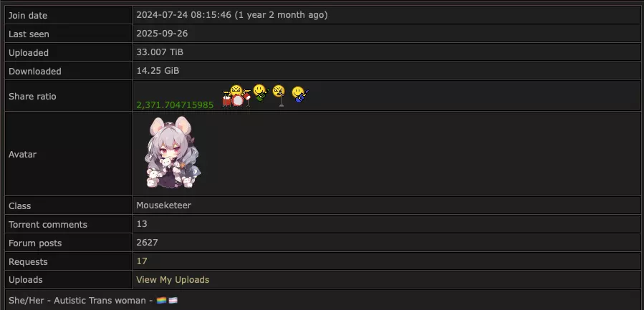Click the Join date value text
The width and height of the screenshot is (644, 310).
[232, 15]
